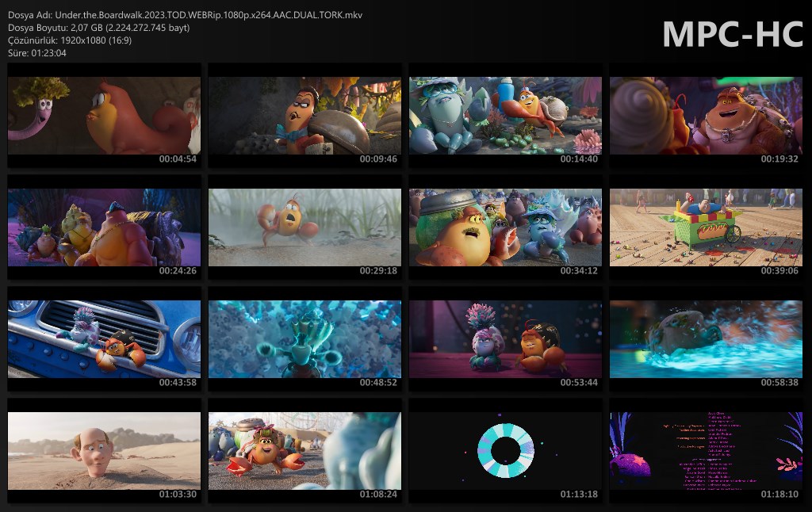Click the Çözünürlük 1920x1080 line
Viewport: 812px width, 512px height.
(70, 40)
